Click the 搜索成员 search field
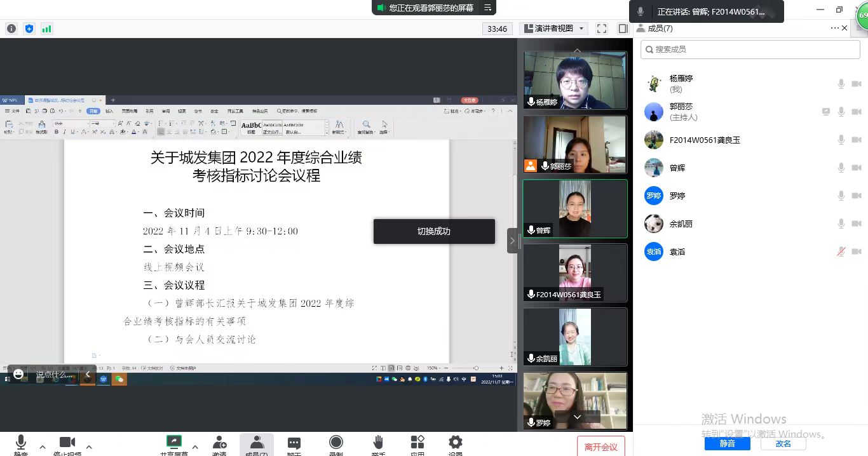 coord(750,49)
